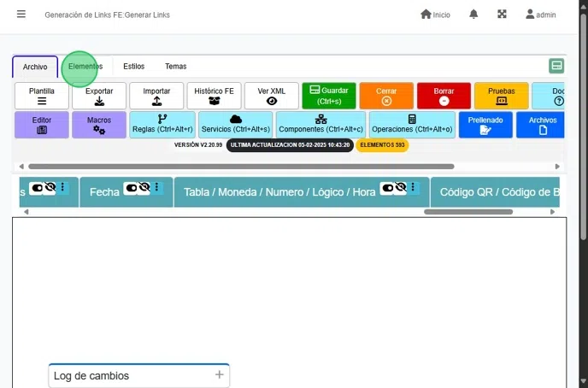This screenshot has height=388, width=588.
Task: Open the blue Archivos button
Action: click(540, 125)
